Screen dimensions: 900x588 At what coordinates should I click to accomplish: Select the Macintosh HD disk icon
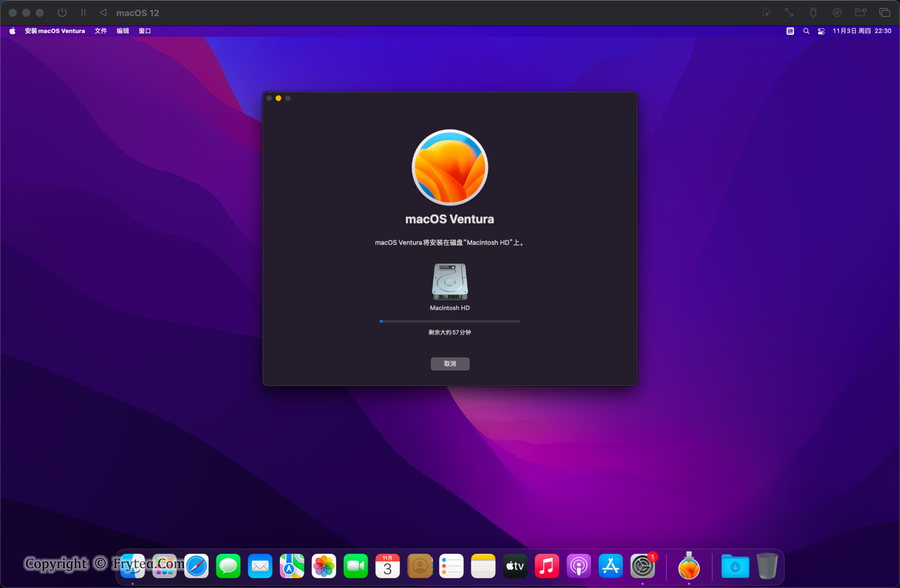(x=450, y=282)
